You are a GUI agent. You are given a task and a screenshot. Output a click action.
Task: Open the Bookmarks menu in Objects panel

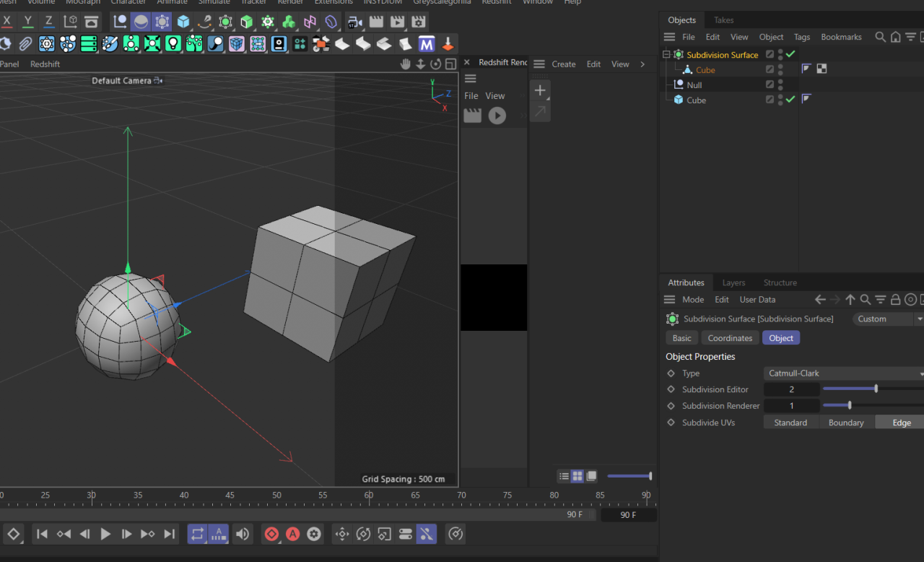(x=841, y=37)
